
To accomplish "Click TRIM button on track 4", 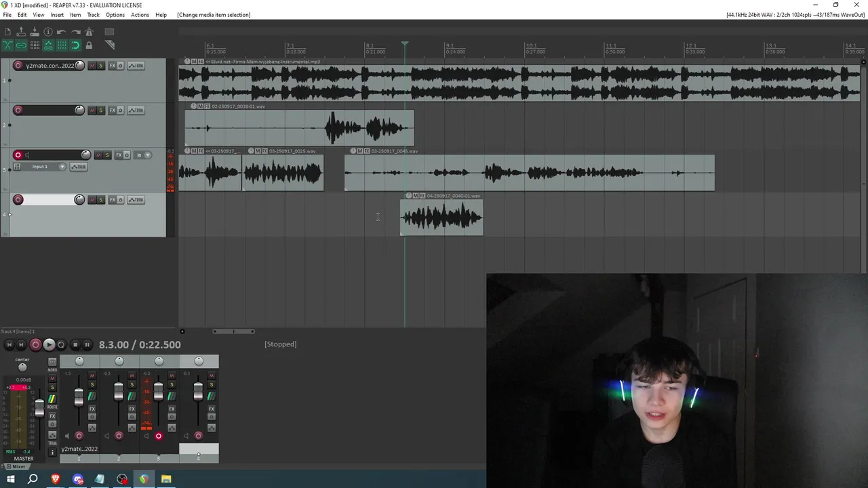I will (136, 200).
